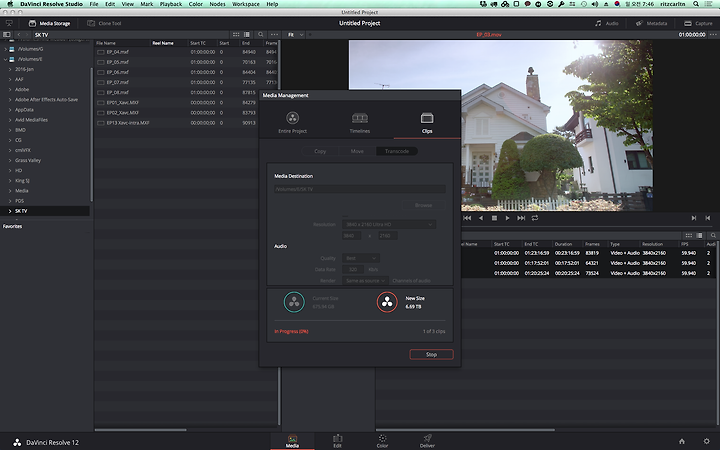The width and height of the screenshot is (720, 450).
Task: Click the Media Destination path field
Action: tap(360, 189)
